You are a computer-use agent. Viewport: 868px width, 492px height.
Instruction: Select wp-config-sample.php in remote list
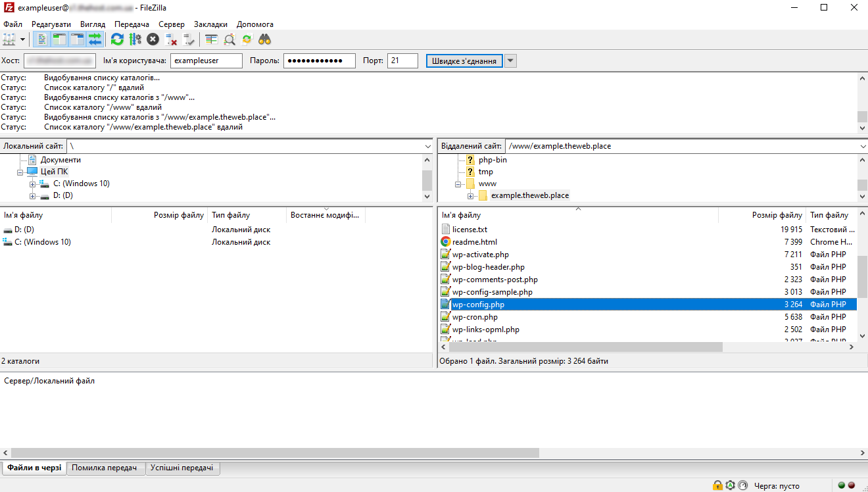(492, 292)
